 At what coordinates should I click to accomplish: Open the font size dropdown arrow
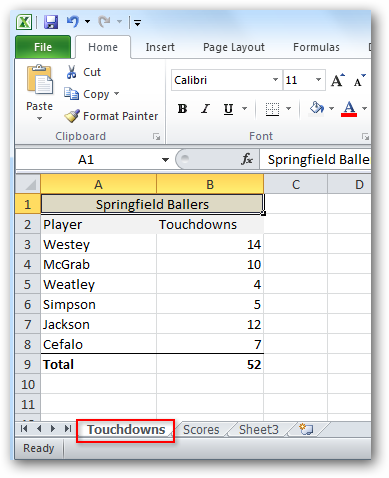tap(318, 80)
